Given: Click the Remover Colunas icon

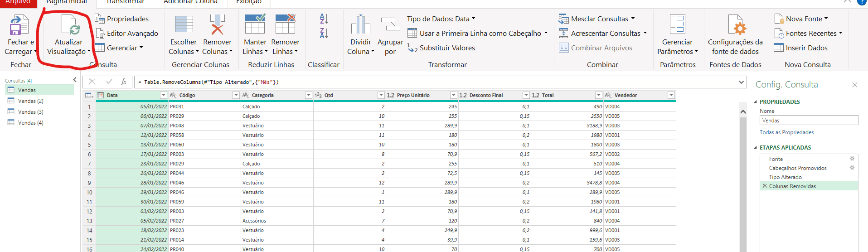Looking at the screenshot, I should (217, 25).
